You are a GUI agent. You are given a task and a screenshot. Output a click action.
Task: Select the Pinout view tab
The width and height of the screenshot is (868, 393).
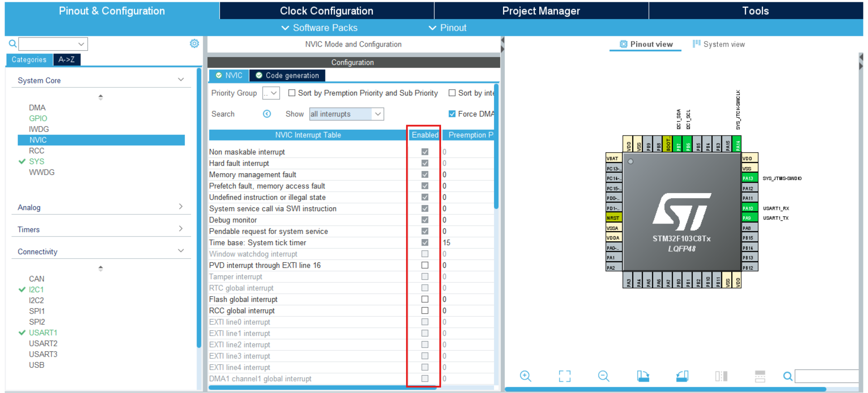tap(646, 44)
